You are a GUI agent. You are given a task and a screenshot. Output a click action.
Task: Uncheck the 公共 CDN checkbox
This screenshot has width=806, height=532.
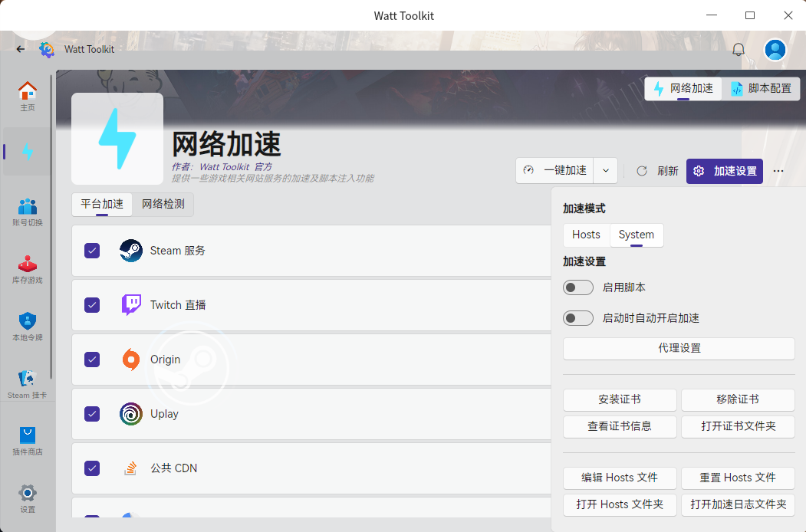tap(92, 468)
